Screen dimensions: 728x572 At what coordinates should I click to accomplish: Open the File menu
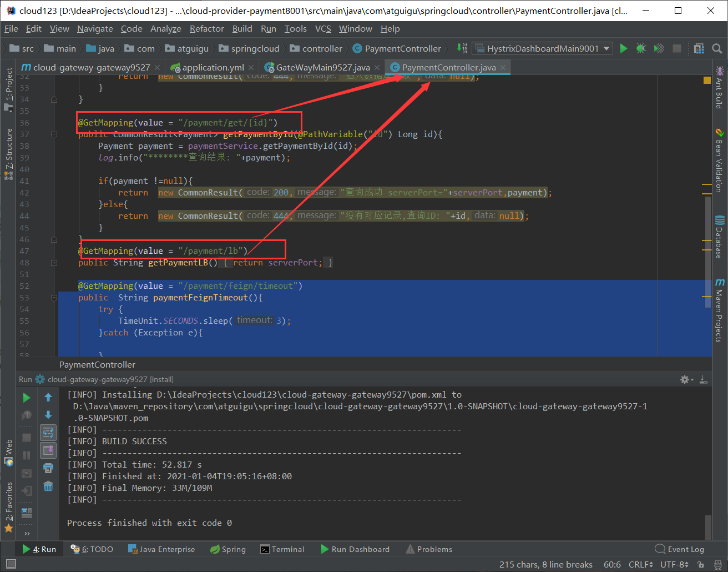[11, 29]
